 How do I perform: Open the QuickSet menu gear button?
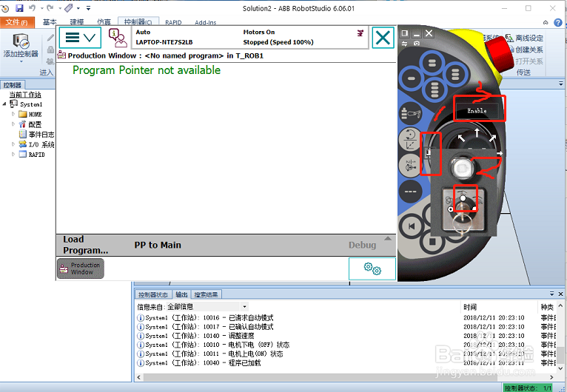372,268
